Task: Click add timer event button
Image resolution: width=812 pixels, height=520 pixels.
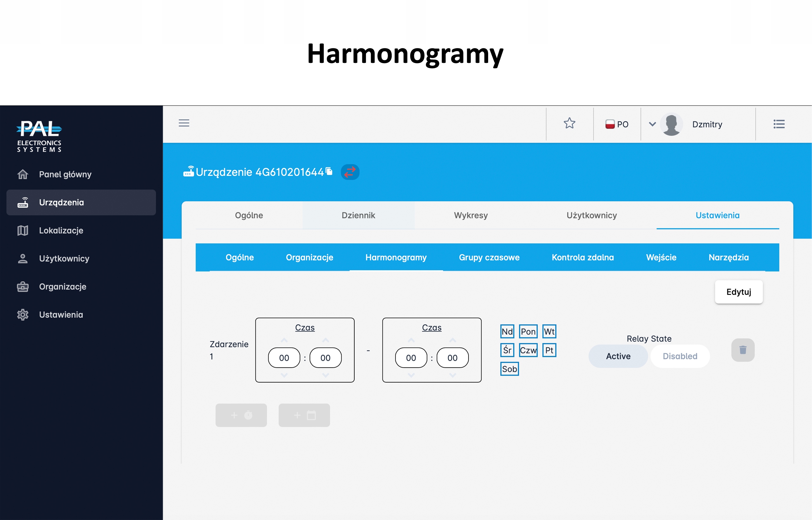Action: pos(241,415)
